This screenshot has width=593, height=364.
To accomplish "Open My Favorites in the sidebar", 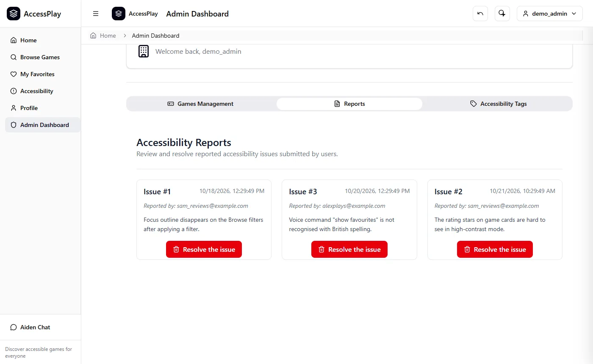I will coord(43,74).
